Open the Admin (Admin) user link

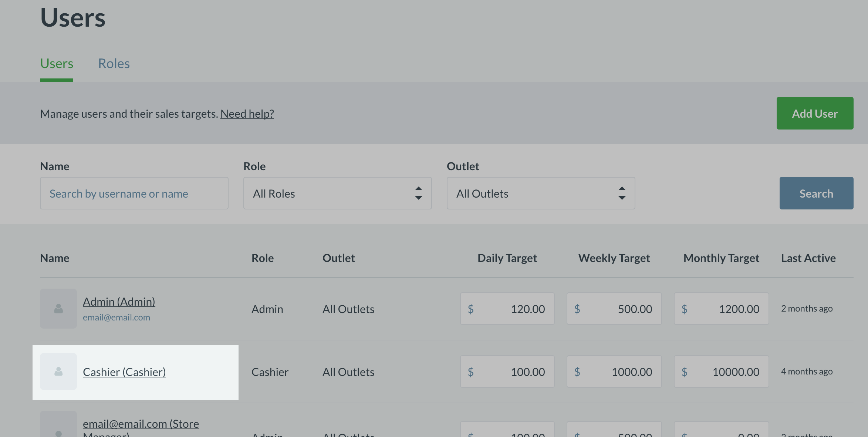(119, 302)
